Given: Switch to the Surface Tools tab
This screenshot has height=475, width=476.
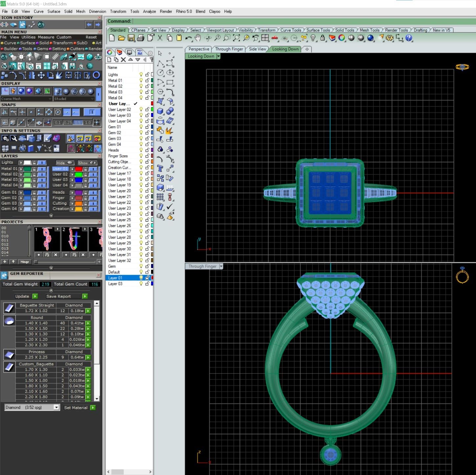Looking at the screenshot, I should click(318, 30).
